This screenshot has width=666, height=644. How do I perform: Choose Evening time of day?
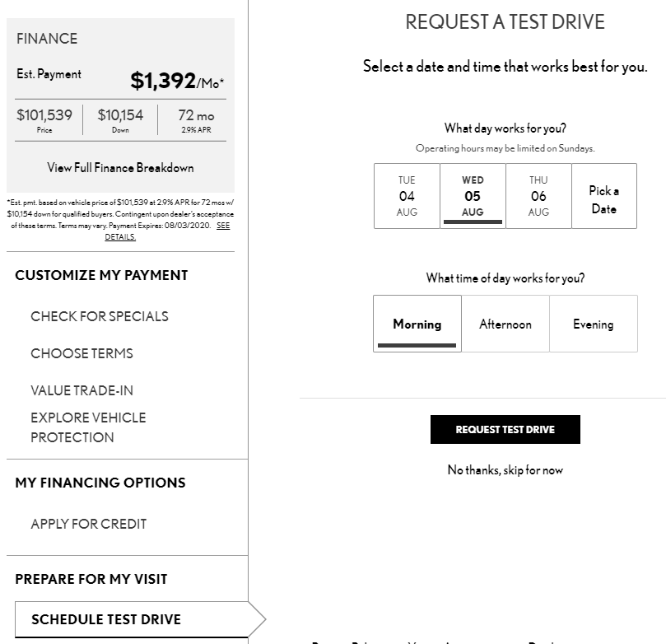click(593, 324)
